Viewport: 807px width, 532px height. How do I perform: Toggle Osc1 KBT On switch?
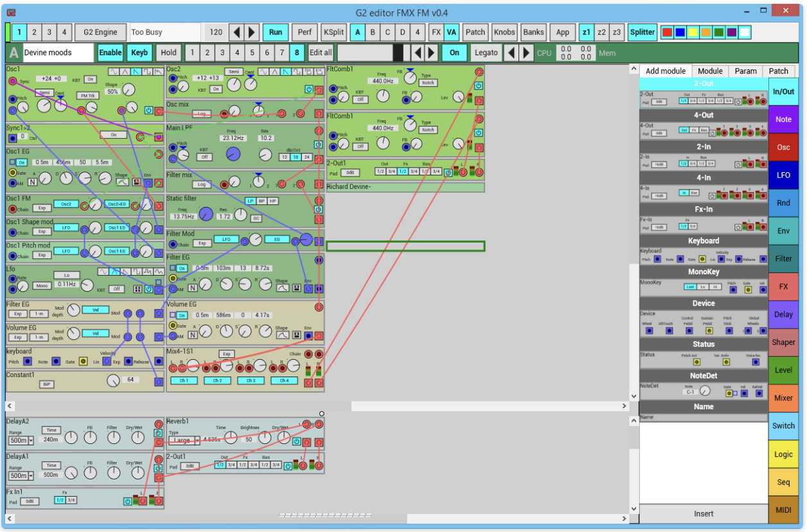pos(90,80)
